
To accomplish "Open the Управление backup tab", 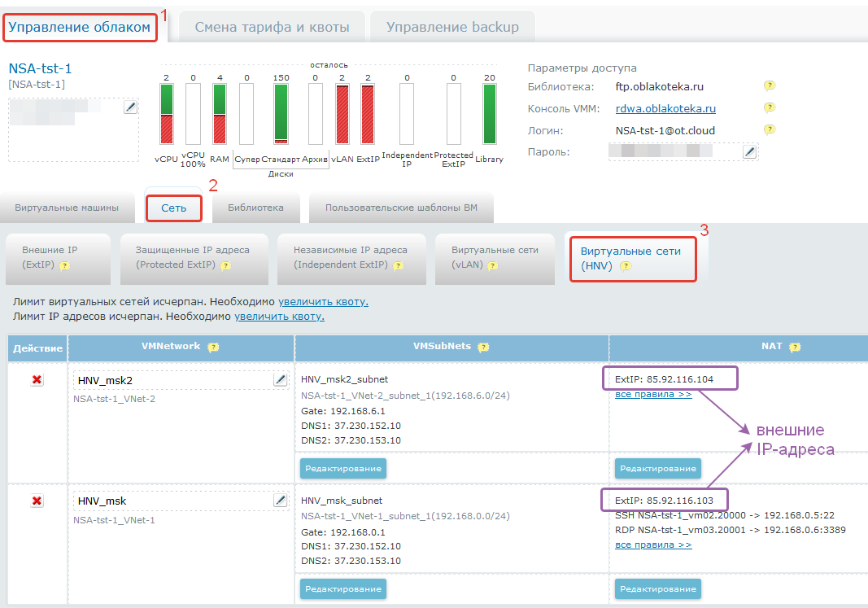I will coord(452,27).
